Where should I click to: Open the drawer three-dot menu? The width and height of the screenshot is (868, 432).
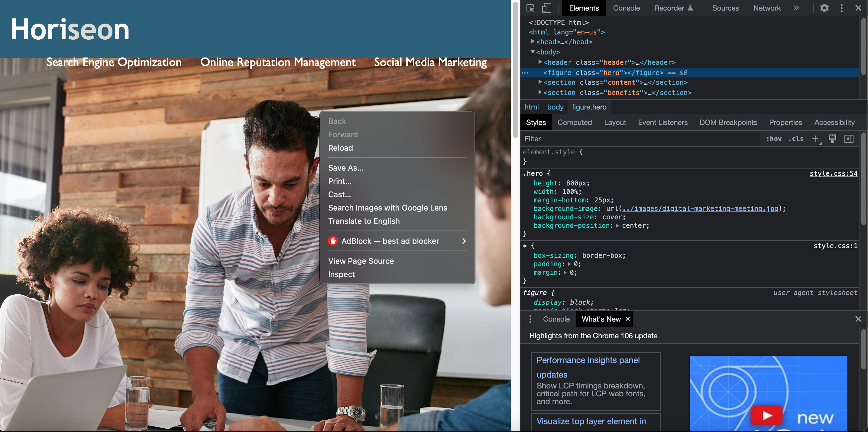coord(530,319)
